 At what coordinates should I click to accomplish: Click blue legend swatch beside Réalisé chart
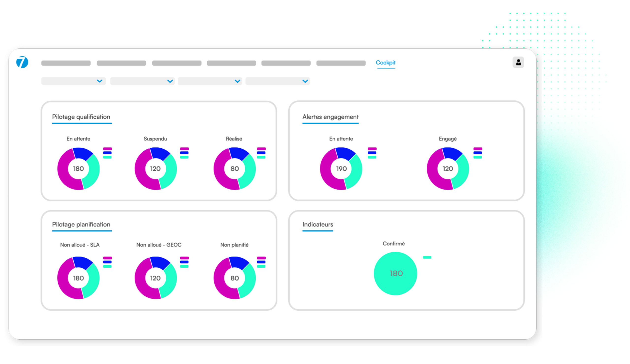(261, 153)
